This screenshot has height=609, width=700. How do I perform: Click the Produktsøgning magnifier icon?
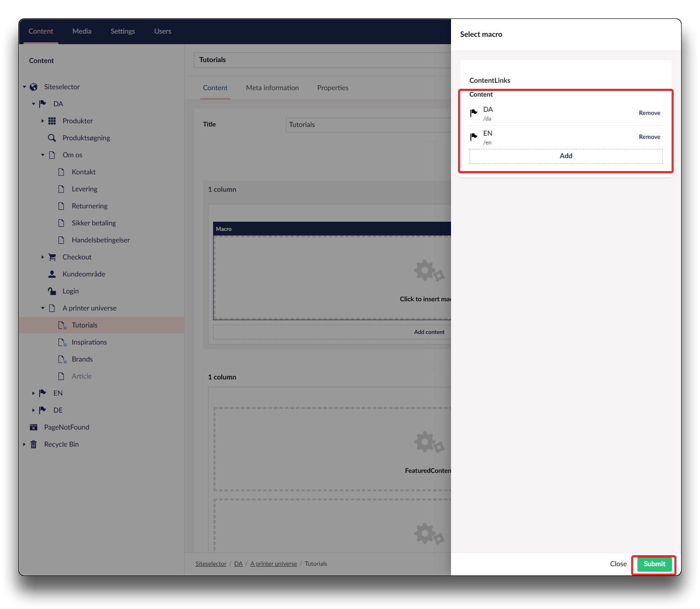[52, 138]
